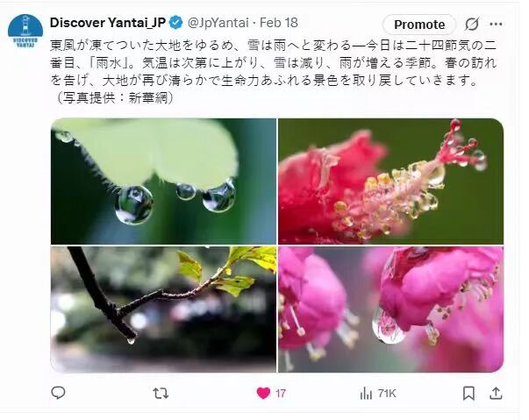Open the Discover Yantai_JP display name
The width and height of the screenshot is (529, 420).
pos(108,23)
